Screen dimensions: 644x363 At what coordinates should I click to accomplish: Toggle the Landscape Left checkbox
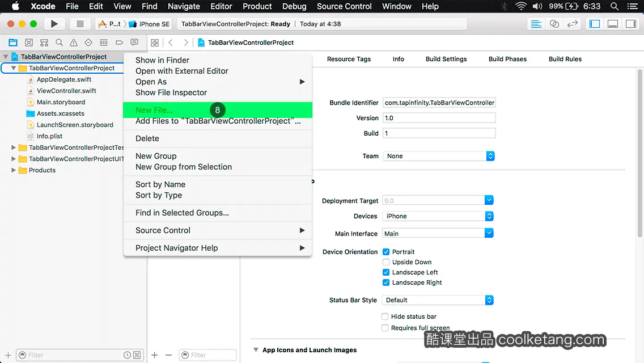click(x=386, y=272)
